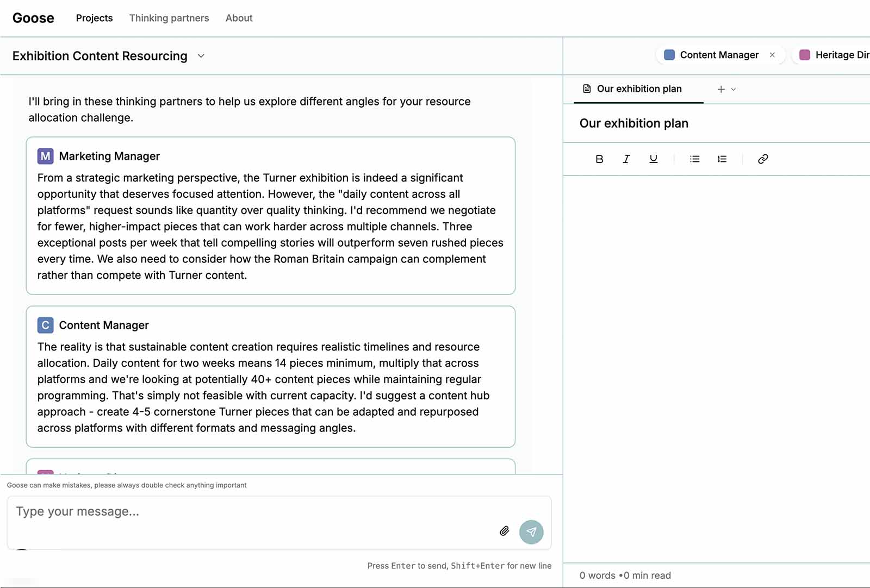Open the Projects menu item
The height and width of the screenshot is (588, 870).
94,18
